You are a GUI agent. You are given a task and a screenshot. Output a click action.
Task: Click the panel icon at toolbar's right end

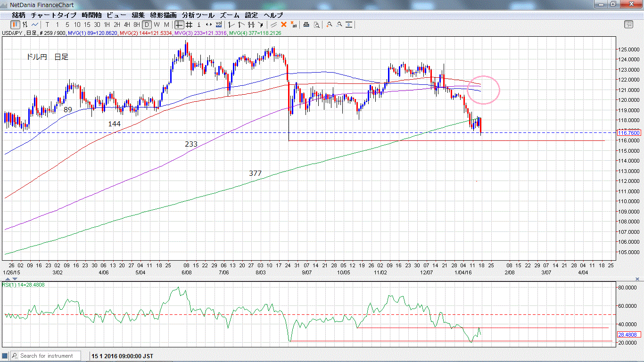click(628, 25)
